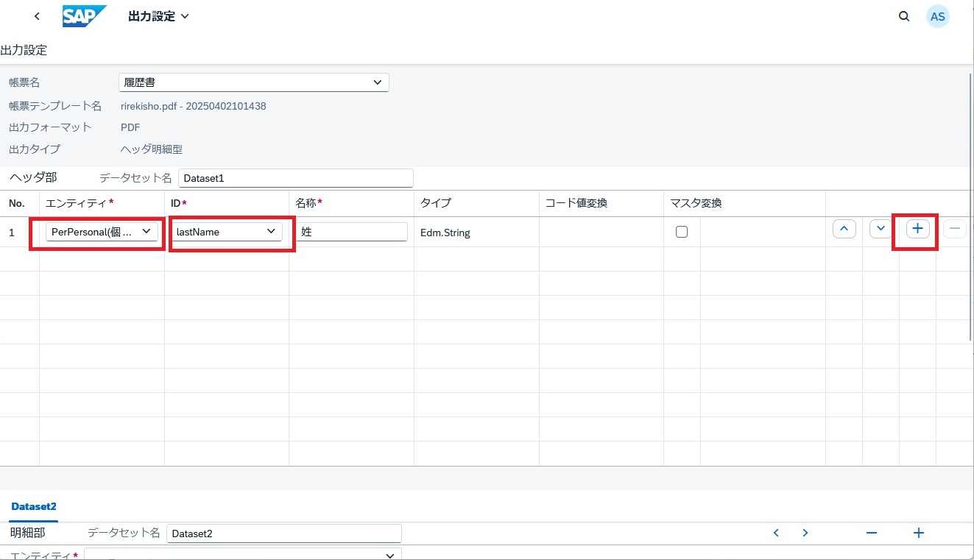Screen dimensions: 974x560
Task: Go to previous dataset tab arrow
Action: point(776,533)
